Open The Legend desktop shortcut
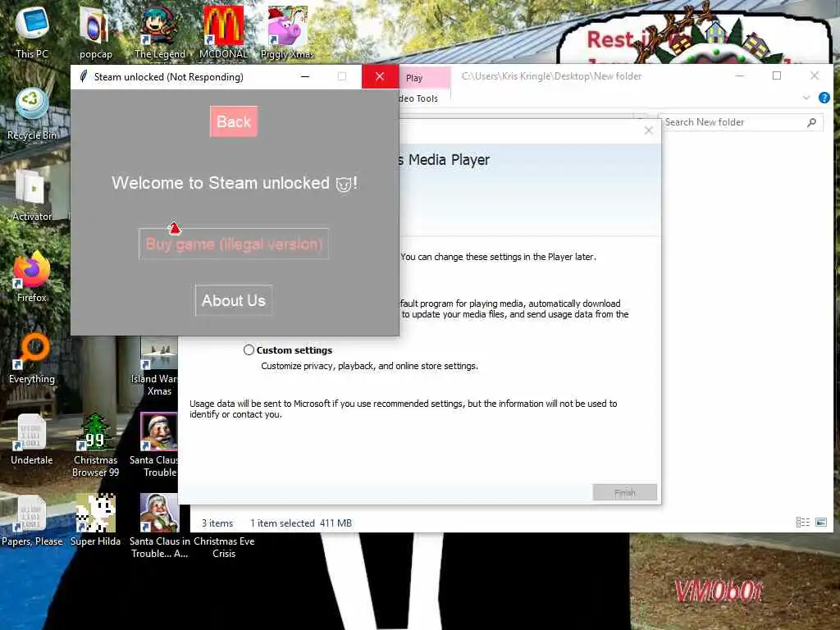The image size is (840, 630). pos(159,32)
